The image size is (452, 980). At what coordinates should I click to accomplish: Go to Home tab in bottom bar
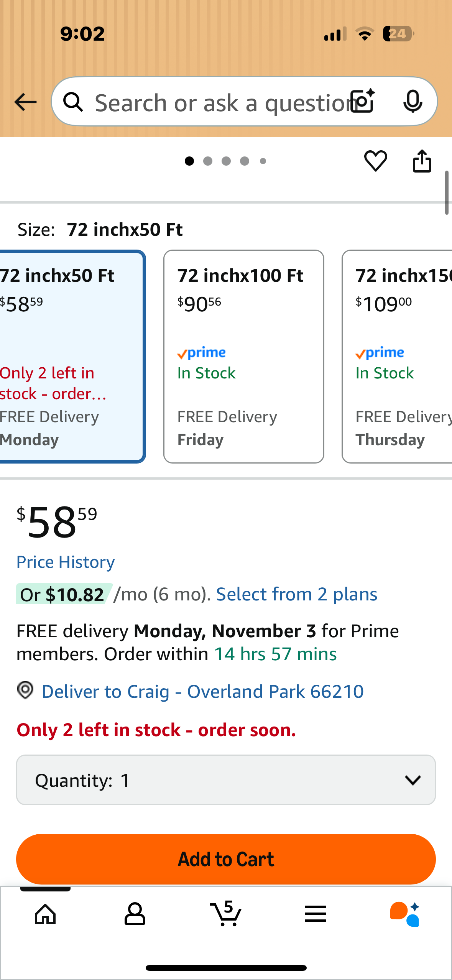point(45,914)
